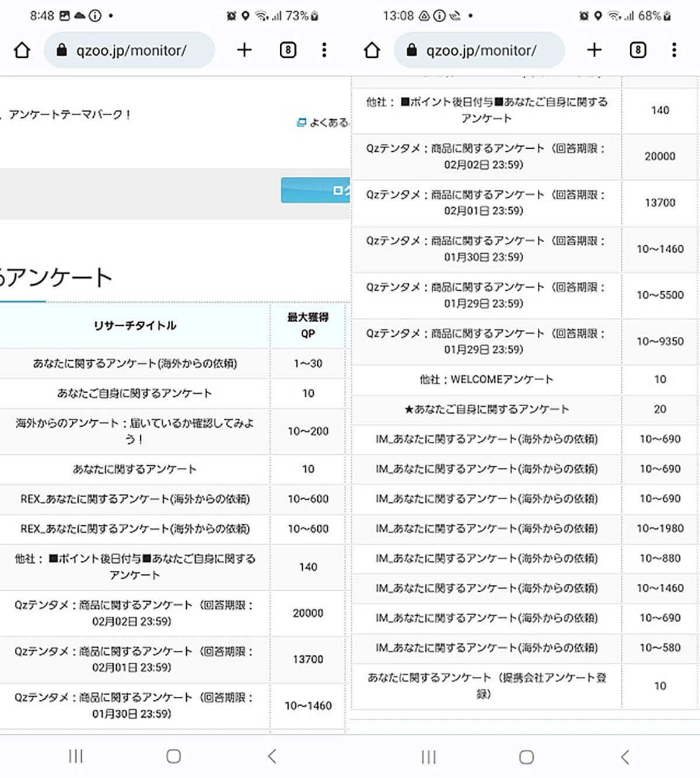
Task: Open the plain あなたに関するアンケート row in left table
Action: point(135,469)
